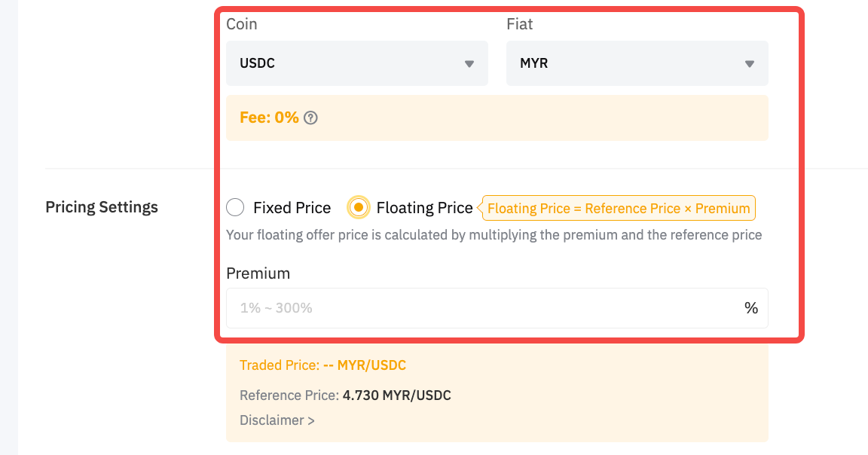Click the Traded Price MYR/USDC text
Screen dimensions: 868x455
pyautogui.click(x=322, y=365)
